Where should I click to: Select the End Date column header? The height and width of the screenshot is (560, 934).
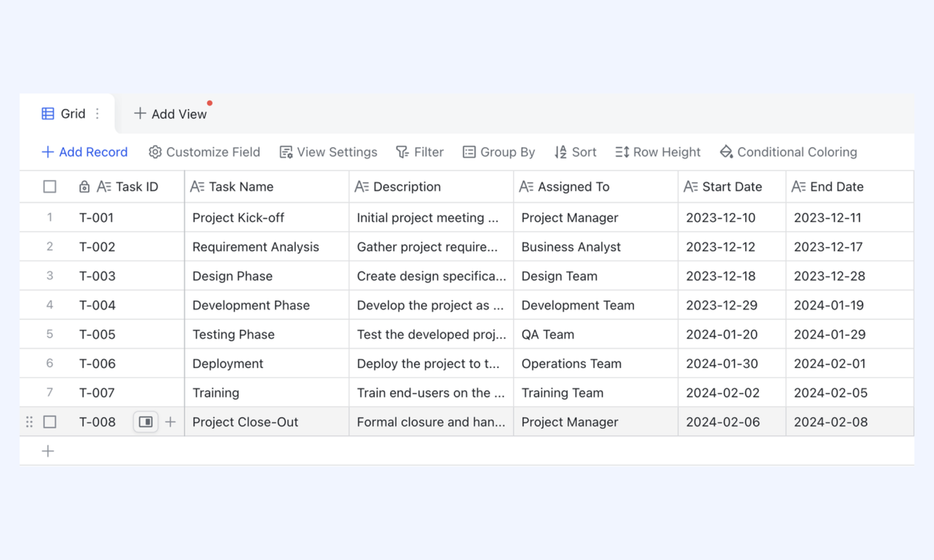pyautogui.click(x=849, y=187)
